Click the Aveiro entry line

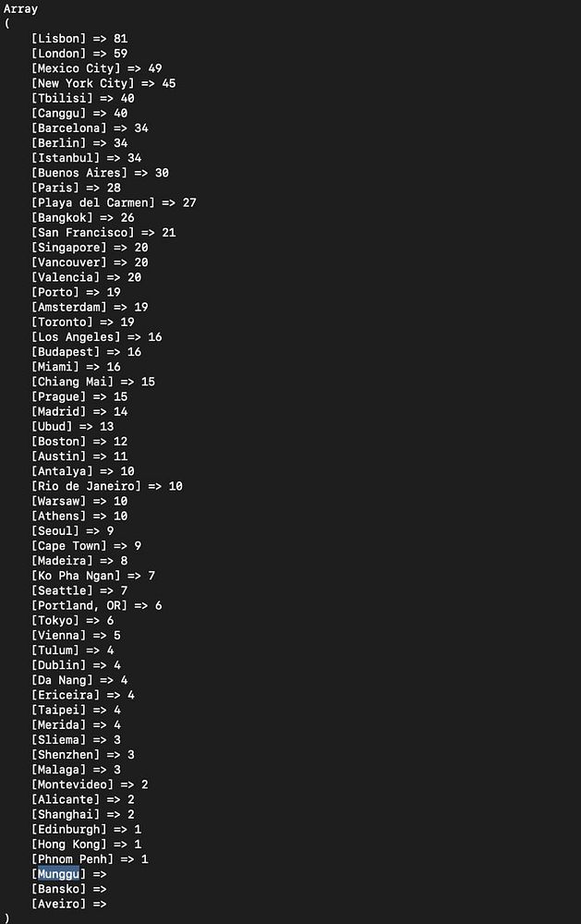(69, 904)
